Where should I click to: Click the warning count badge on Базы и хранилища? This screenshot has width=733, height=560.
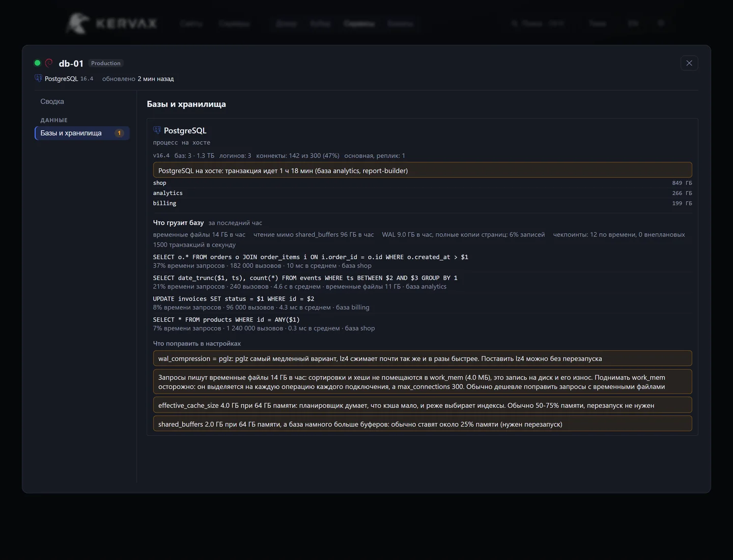[119, 133]
